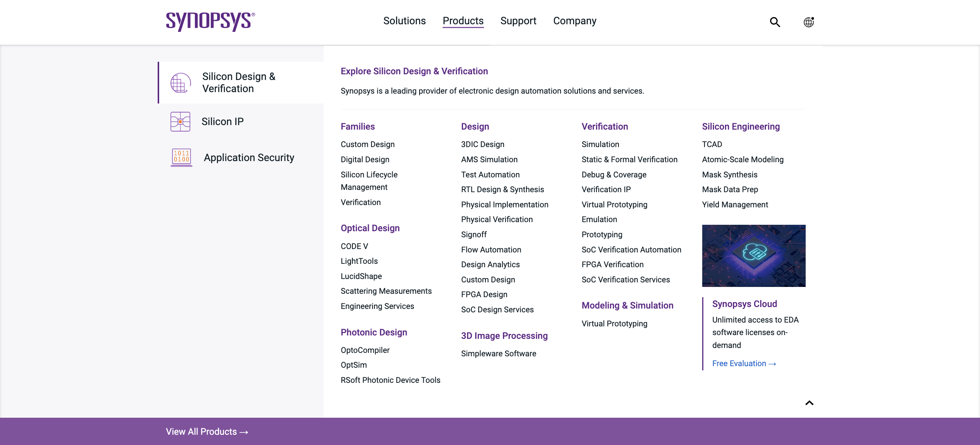Open Flow Automation link

pyautogui.click(x=491, y=250)
